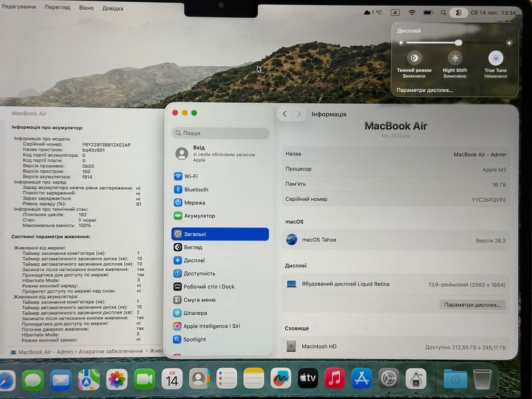The image size is (532, 399).
Task: Select battery serial F8Y22913B812X02AP
Action: click(106, 145)
